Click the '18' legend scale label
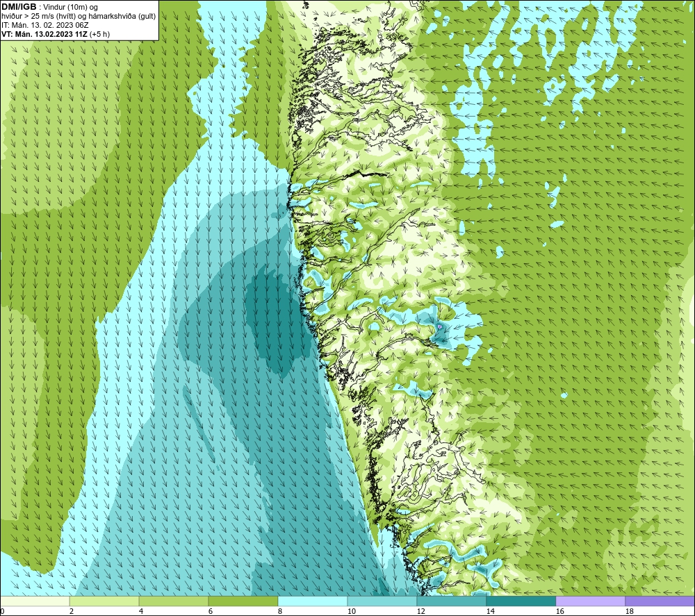This screenshot has height=616, width=695. click(629, 612)
